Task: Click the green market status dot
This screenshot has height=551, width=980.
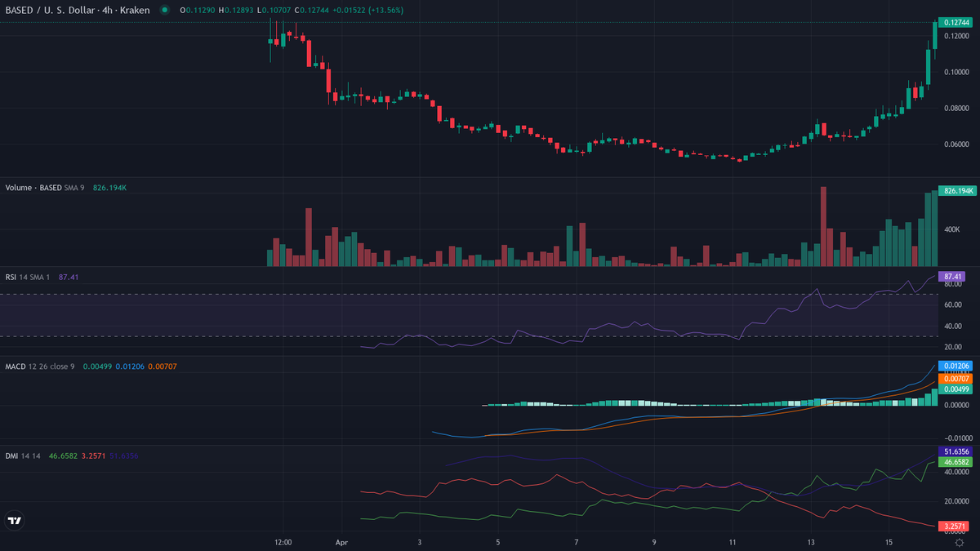Action: [165, 10]
